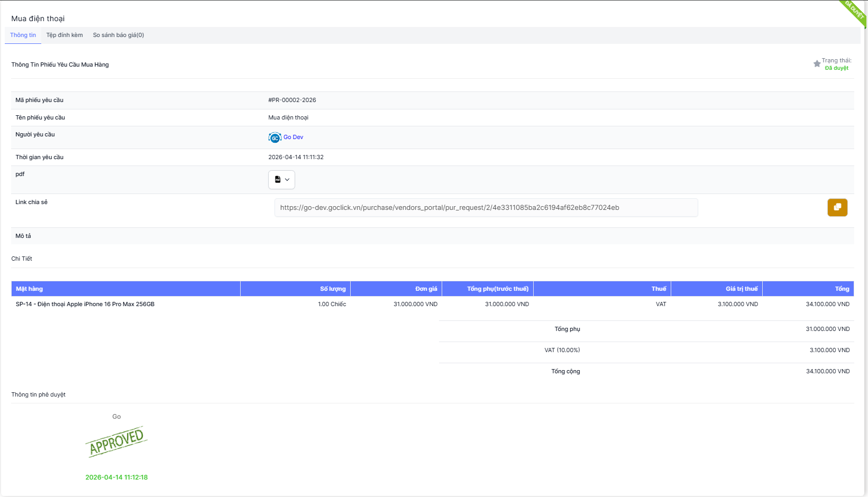
Task: Click the Mặt hàng column header
Action: pos(30,289)
